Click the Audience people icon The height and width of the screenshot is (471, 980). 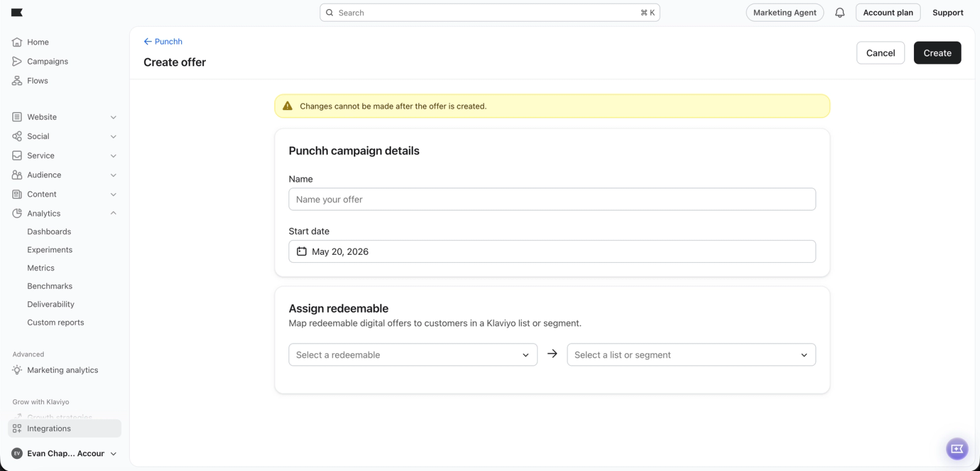click(x=17, y=175)
